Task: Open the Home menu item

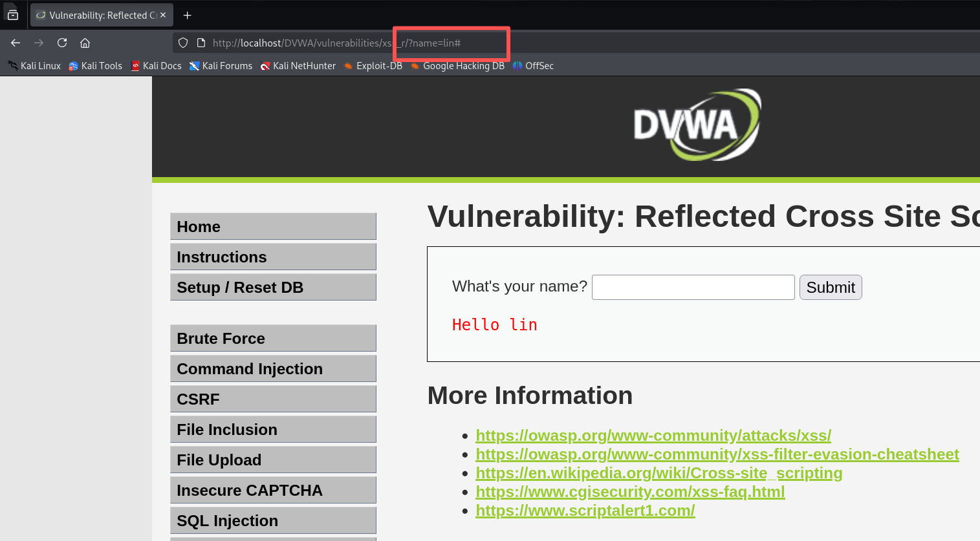Action: (273, 226)
